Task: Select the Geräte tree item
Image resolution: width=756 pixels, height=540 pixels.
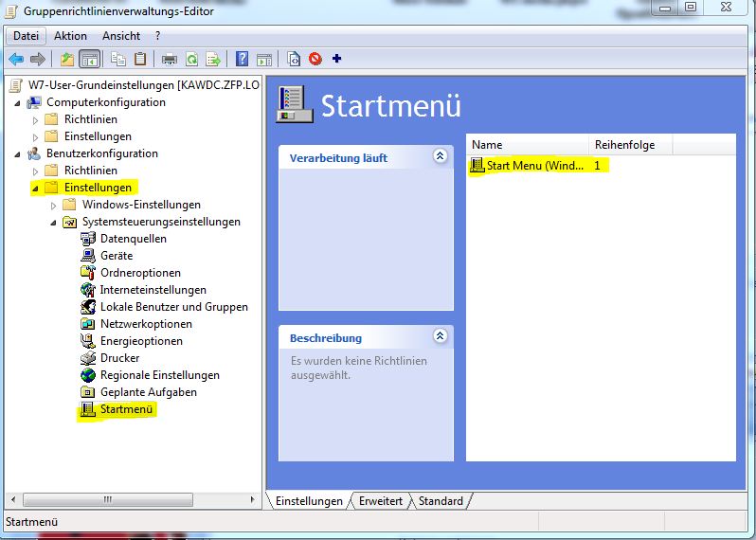Action: (117, 256)
